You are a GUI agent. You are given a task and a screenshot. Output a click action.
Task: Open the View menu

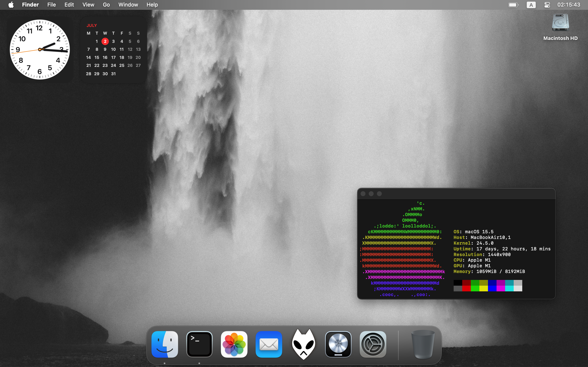(88, 5)
